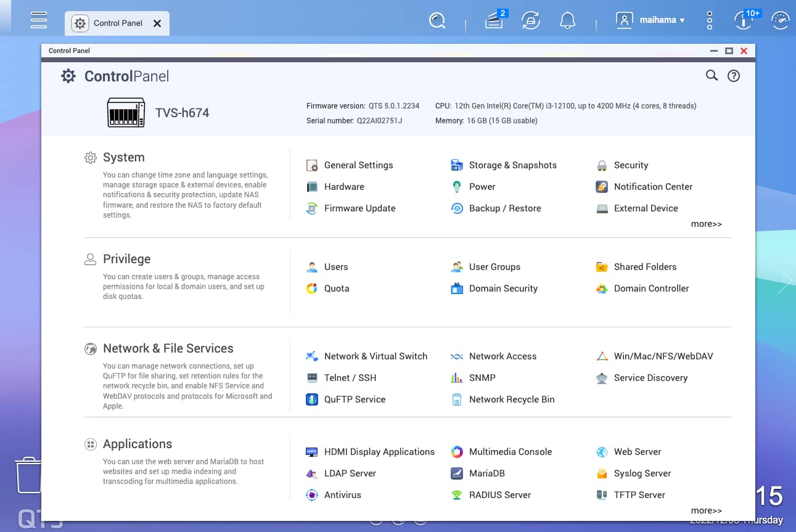Select the Privilege section heading
Viewport: 796px width, 532px height.
point(126,259)
